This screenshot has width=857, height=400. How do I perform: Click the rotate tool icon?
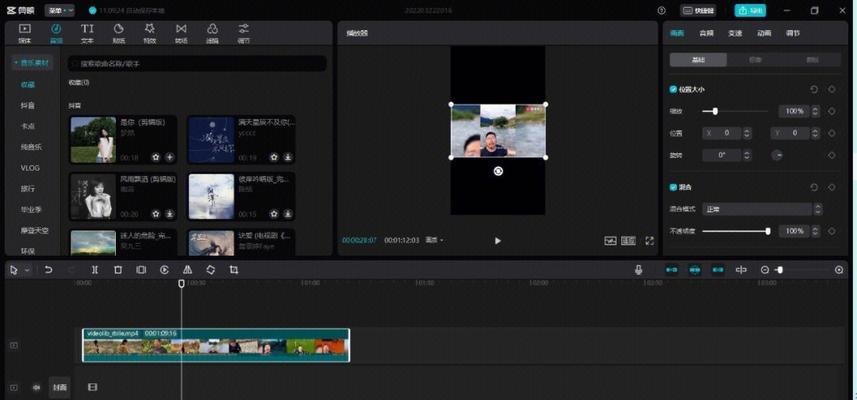(210, 270)
